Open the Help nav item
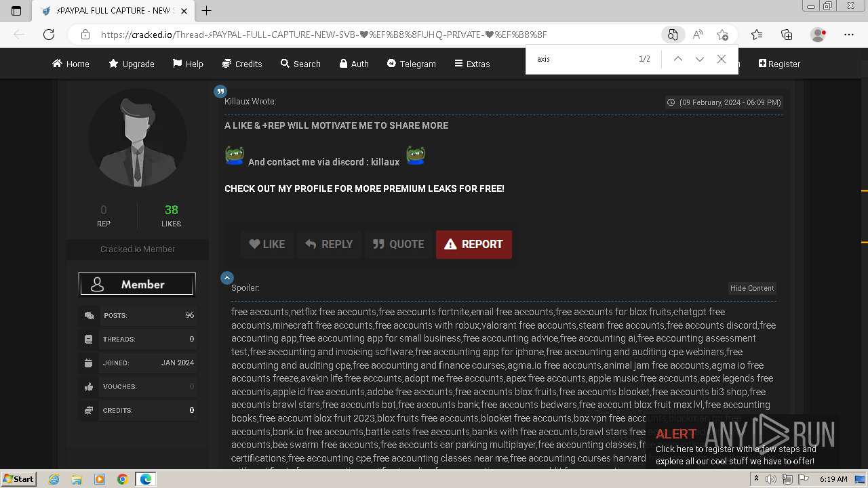The image size is (868, 488). click(188, 64)
